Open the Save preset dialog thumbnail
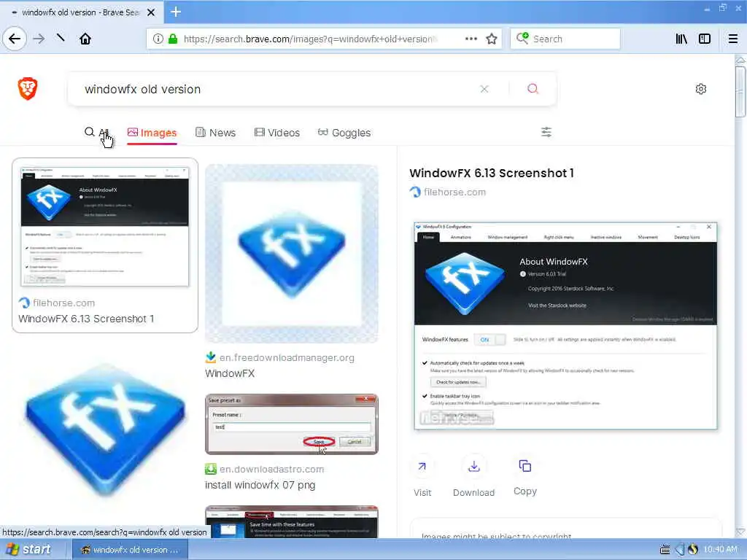 pos(292,424)
